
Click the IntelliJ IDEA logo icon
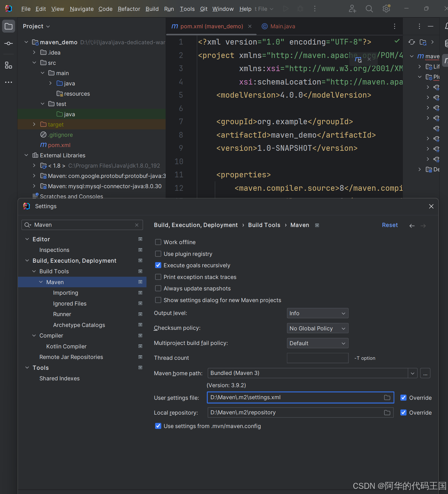(9, 9)
